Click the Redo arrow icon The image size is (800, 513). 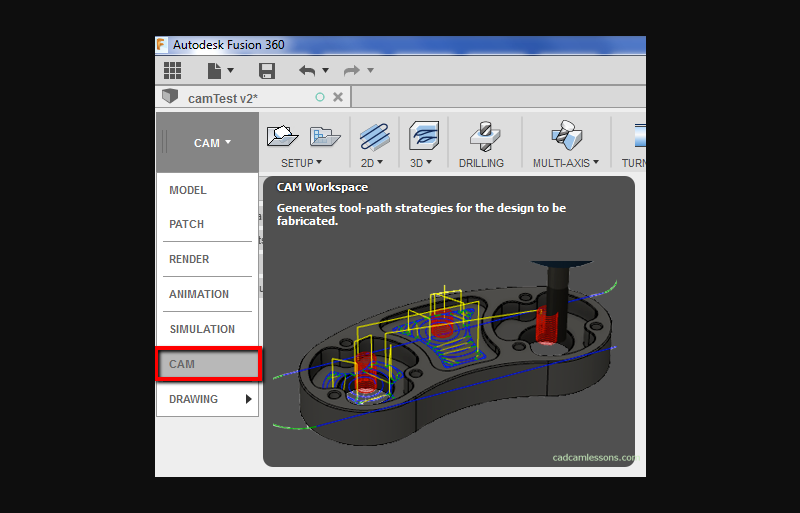[x=352, y=70]
